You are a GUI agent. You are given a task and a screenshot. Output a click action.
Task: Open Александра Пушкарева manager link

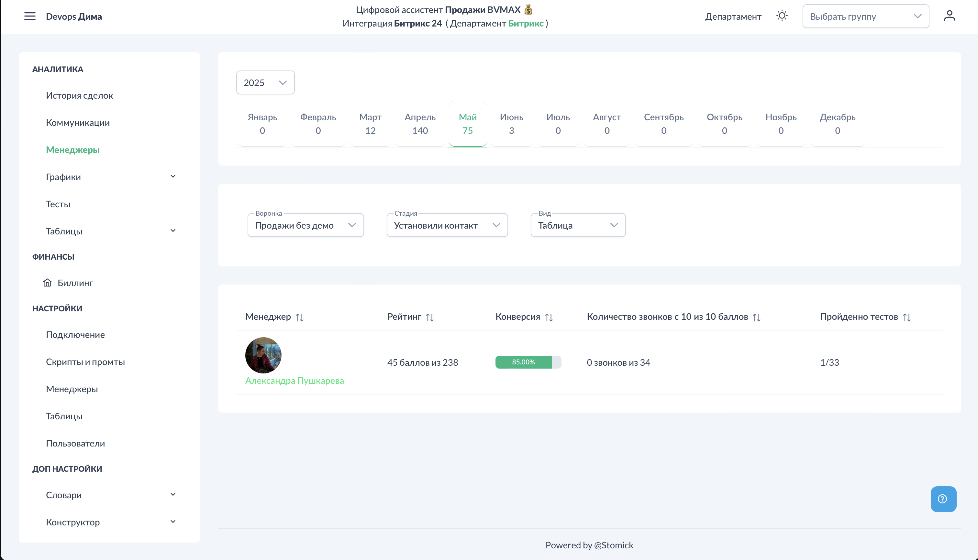click(x=295, y=380)
